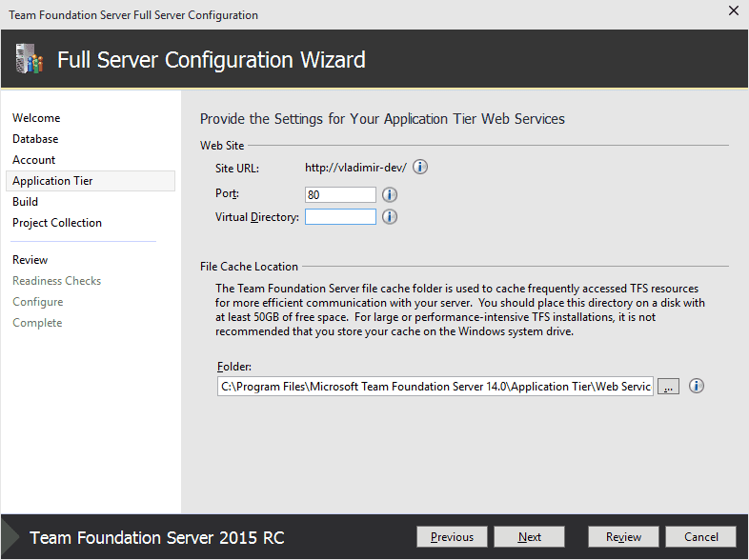Viewport: 749px width, 560px height.
Task: Click the wizard server icon in header
Action: click(30, 60)
